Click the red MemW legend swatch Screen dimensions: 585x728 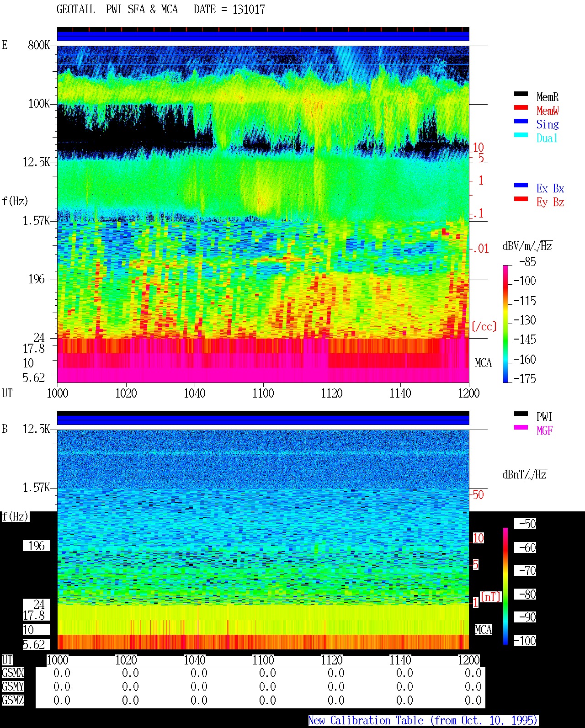[x=521, y=108]
